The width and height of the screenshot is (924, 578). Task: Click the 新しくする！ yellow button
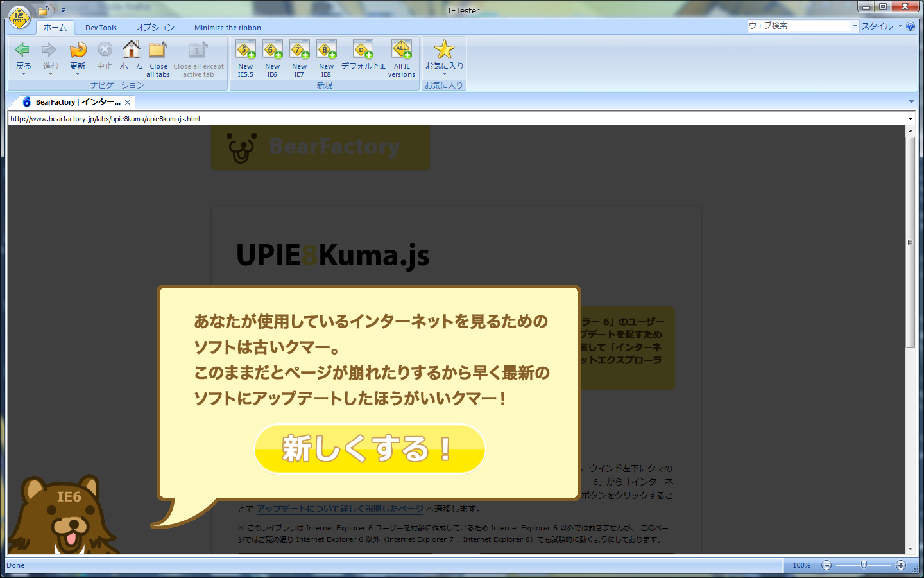pyautogui.click(x=370, y=449)
